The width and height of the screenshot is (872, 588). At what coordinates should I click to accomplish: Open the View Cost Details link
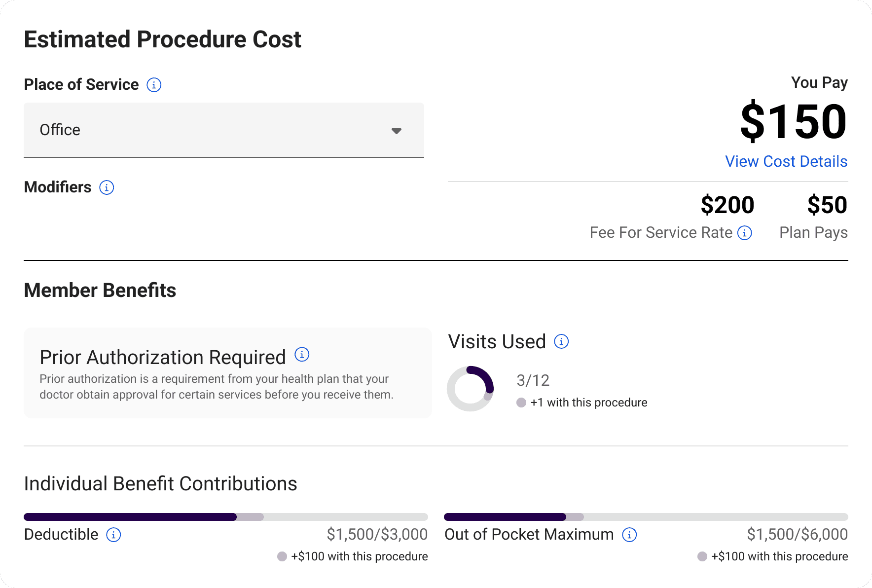(786, 161)
